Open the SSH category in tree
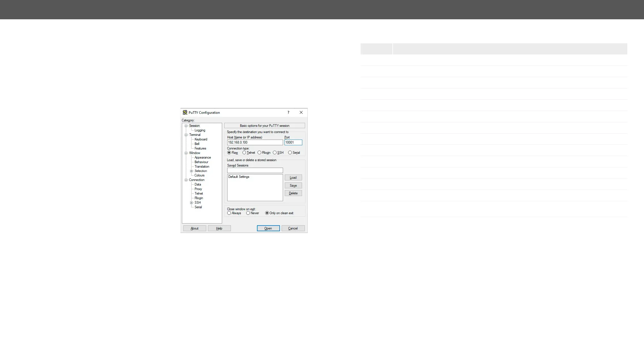 pyautogui.click(x=198, y=203)
